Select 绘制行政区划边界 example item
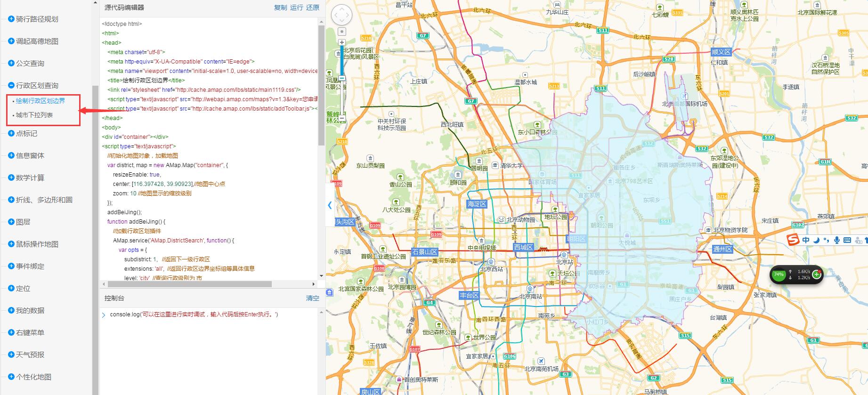868x395 pixels. (x=41, y=101)
